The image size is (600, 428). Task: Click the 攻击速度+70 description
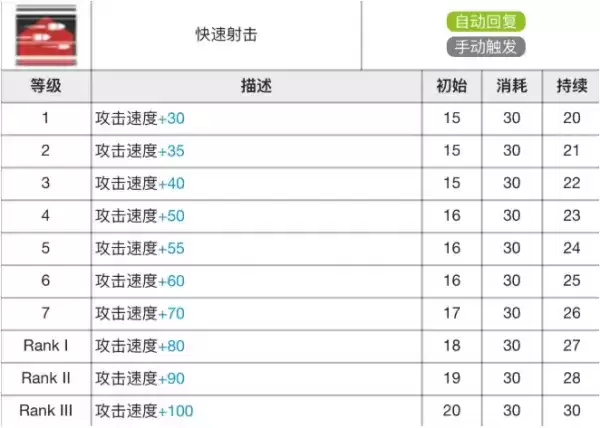[140, 314]
